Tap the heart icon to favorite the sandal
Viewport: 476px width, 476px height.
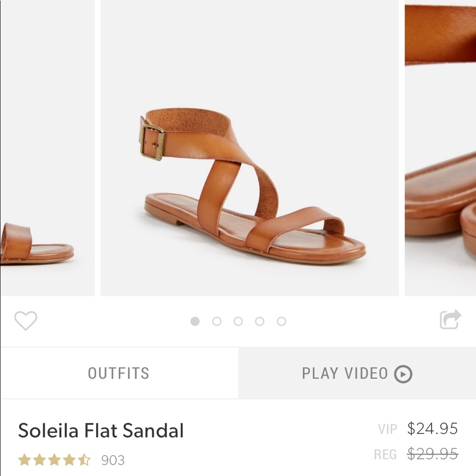27,320
